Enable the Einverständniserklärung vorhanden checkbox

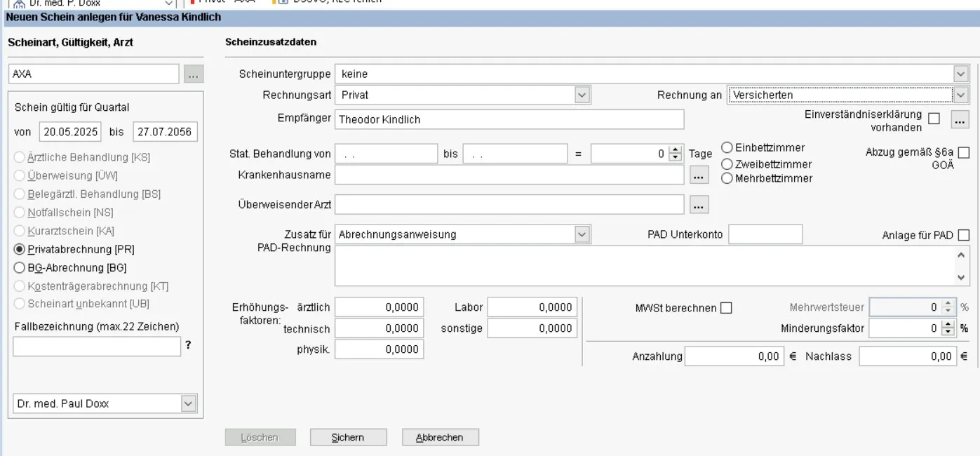pyautogui.click(x=934, y=119)
